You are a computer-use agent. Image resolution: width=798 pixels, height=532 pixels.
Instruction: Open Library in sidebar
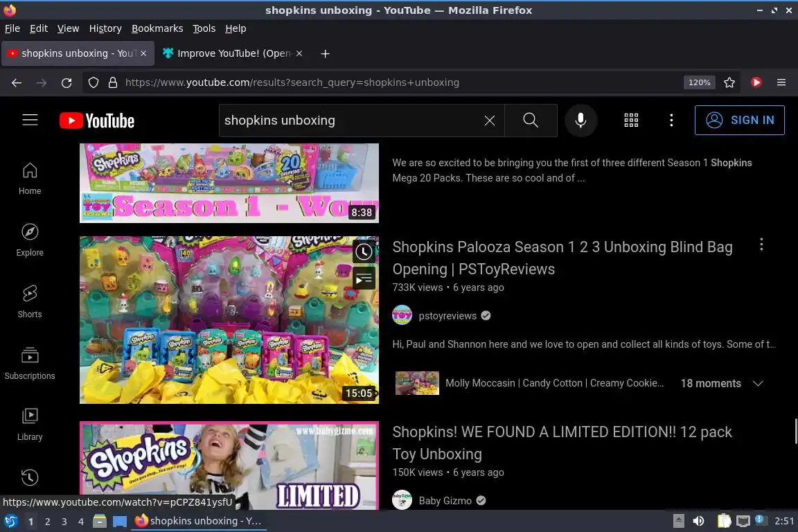point(30,425)
